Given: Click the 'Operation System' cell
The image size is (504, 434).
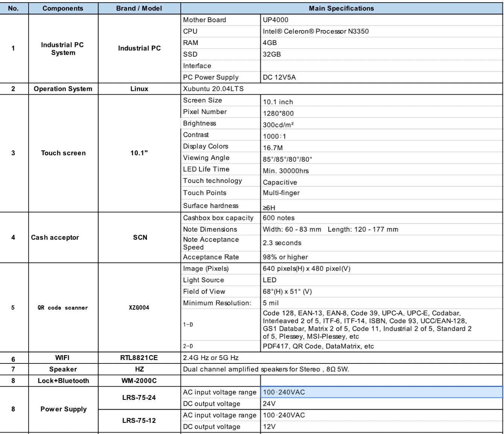Looking at the screenshot, I should coord(63,89).
